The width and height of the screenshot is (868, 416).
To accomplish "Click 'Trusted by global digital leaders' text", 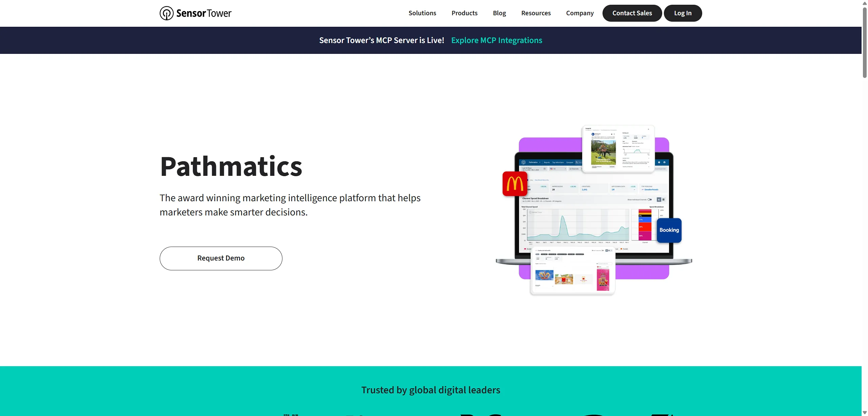I will click(431, 390).
